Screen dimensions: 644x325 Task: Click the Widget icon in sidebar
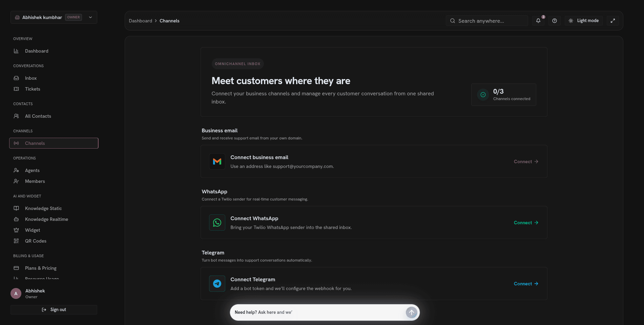16,230
